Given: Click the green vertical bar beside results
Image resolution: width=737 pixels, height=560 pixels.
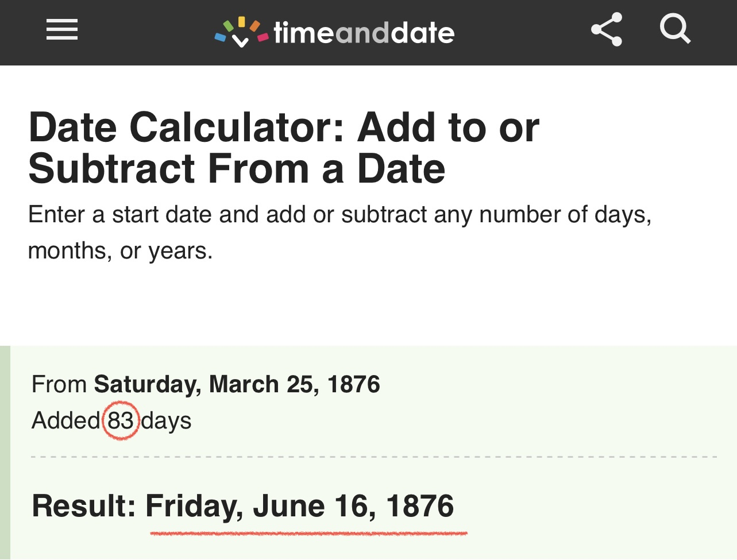Looking at the screenshot, I should coord(5,453).
